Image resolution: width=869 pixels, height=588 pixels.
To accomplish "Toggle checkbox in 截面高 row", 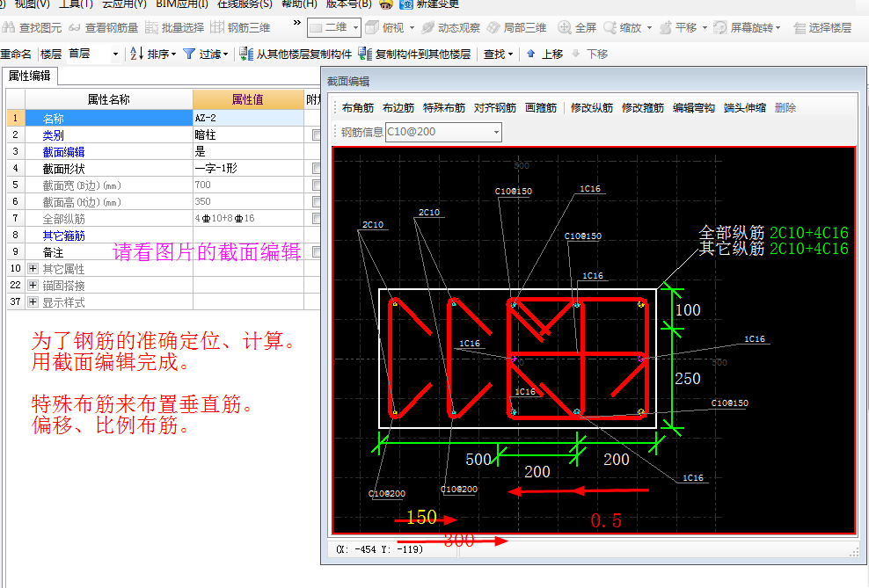I will (x=316, y=201).
